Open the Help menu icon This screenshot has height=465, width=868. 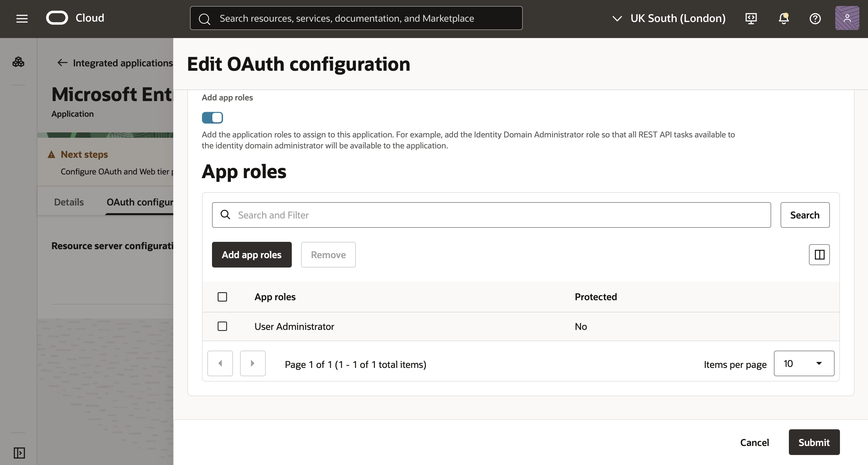pos(815,19)
